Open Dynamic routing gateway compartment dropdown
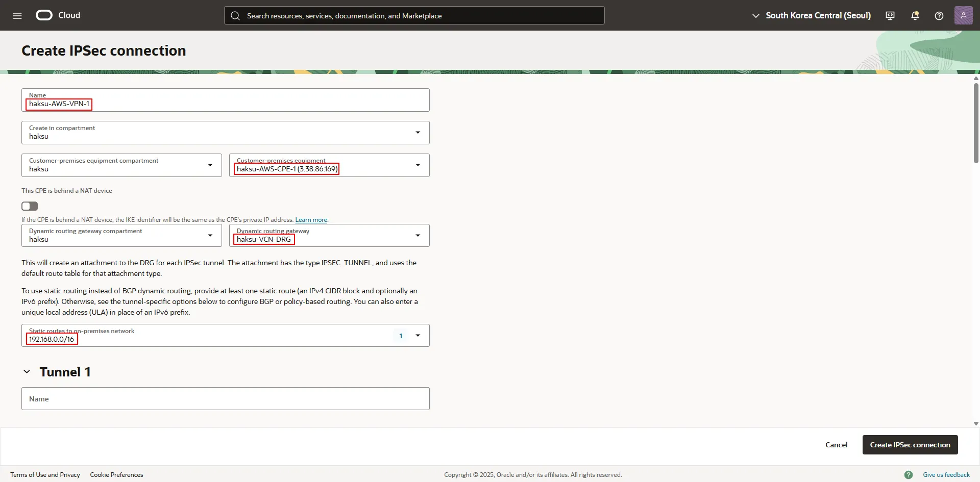The width and height of the screenshot is (980, 482). (121, 236)
